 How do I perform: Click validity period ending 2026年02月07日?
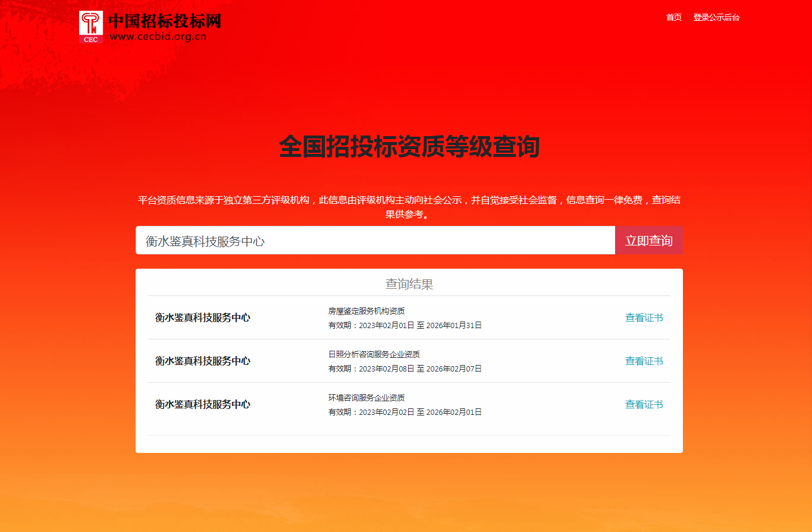405,369
